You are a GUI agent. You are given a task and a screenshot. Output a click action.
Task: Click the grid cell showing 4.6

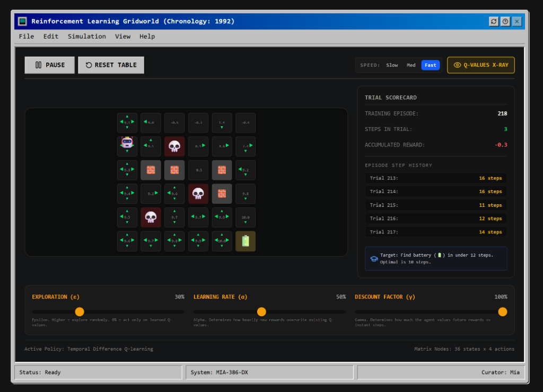[x=222, y=146]
